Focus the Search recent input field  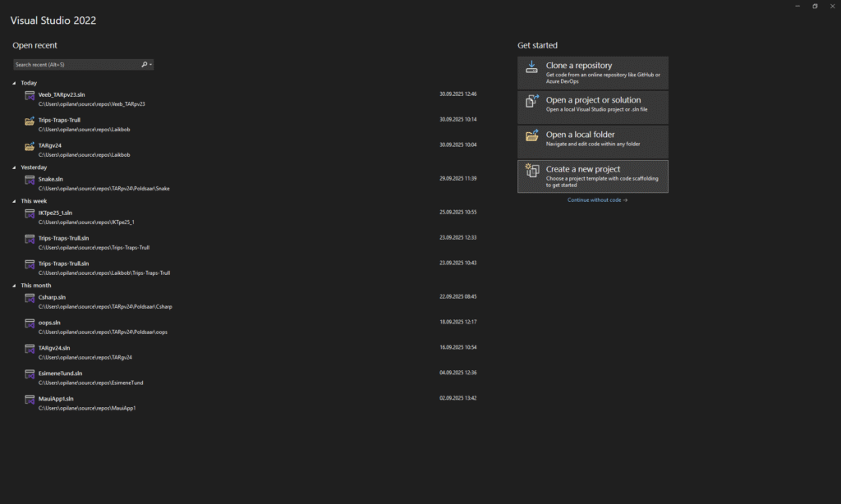[x=74, y=64]
